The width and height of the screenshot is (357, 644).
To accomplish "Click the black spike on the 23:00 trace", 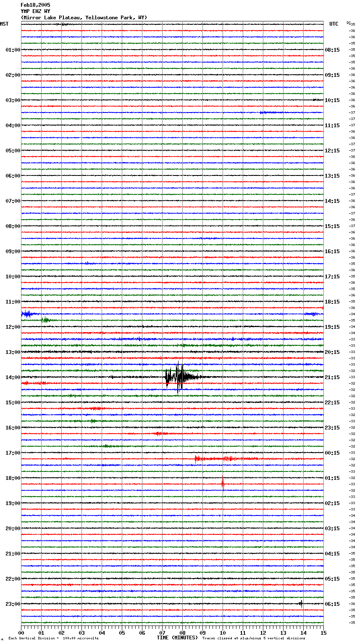I will 301,604.
